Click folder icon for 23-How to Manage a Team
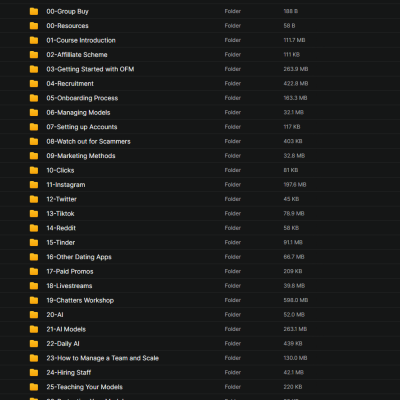Image resolution: width=400 pixels, height=400 pixels. [x=34, y=358]
